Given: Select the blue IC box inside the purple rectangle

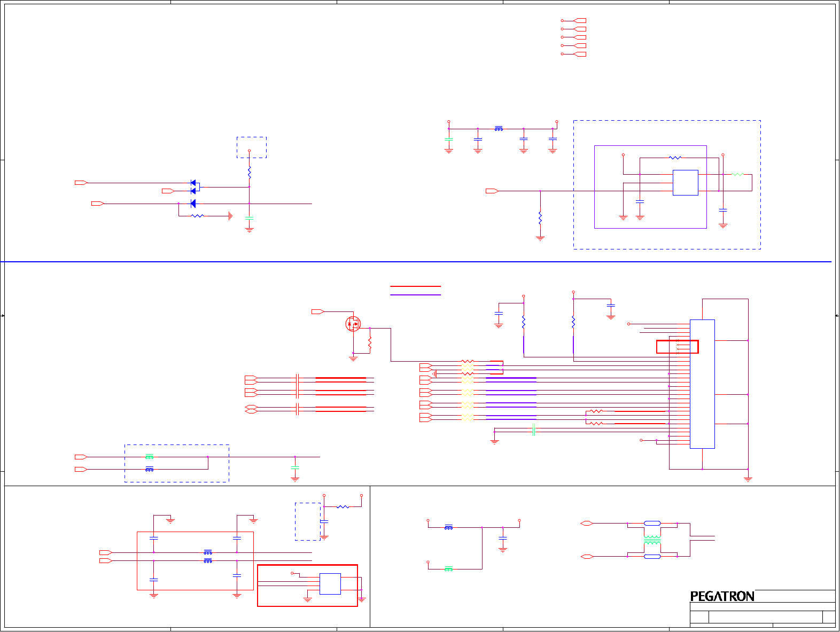Looking at the screenshot, I should pyautogui.click(x=686, y=183).
